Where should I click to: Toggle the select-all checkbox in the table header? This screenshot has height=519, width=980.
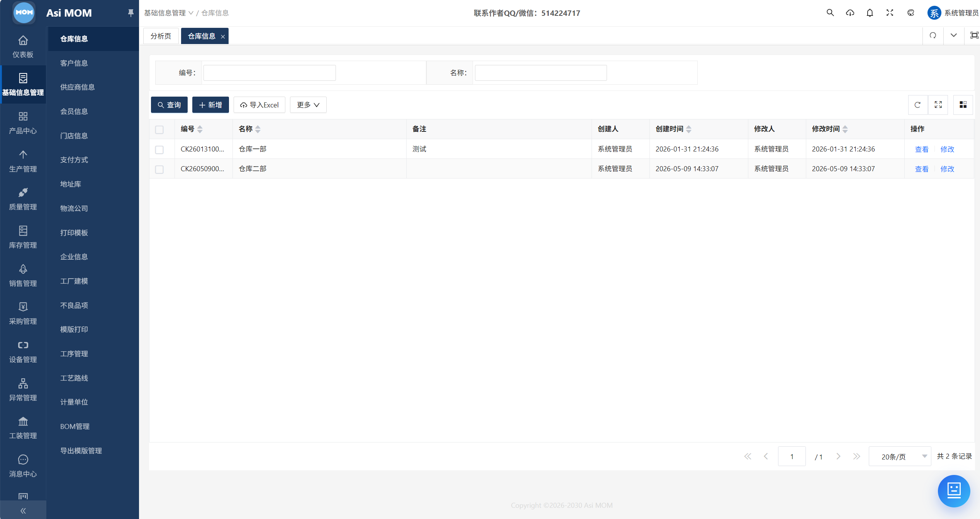[159, 129]
